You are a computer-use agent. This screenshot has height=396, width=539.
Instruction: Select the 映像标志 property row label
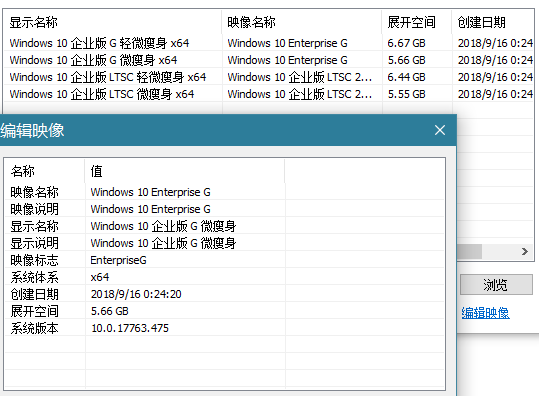(34, 260)
